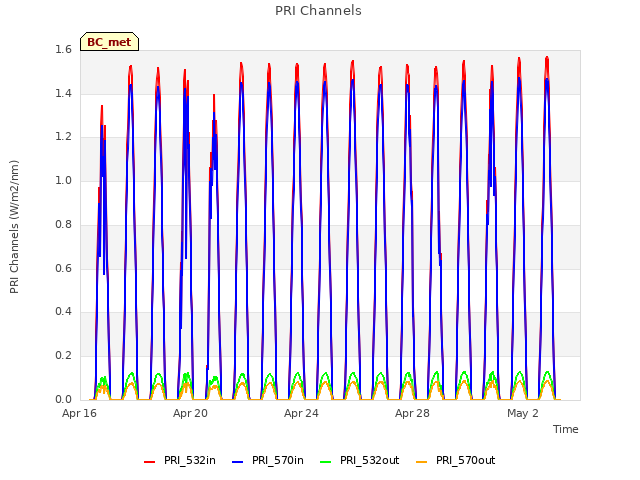Click the y-axis title PRI Channels (W/m2/nm)
640x480 pixels.
pyautogui.click(x=14, y=227)
